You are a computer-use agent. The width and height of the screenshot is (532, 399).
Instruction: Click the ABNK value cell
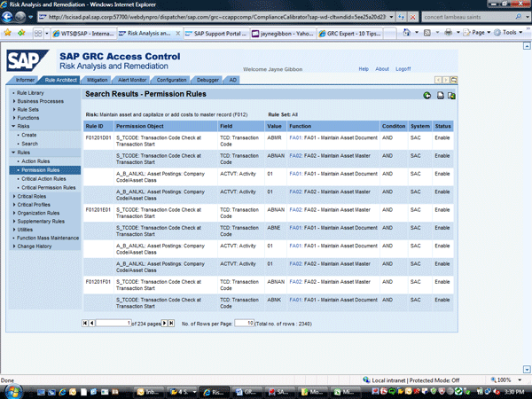tap(276, 302)
